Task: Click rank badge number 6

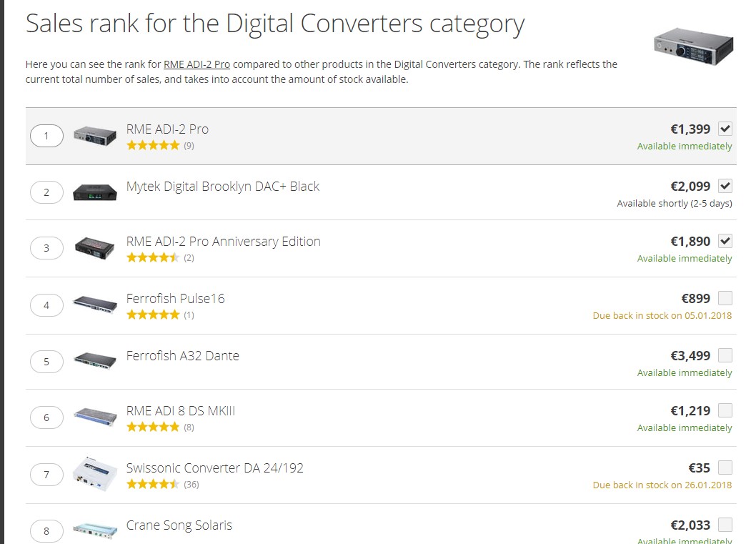Action: point(46,417)
